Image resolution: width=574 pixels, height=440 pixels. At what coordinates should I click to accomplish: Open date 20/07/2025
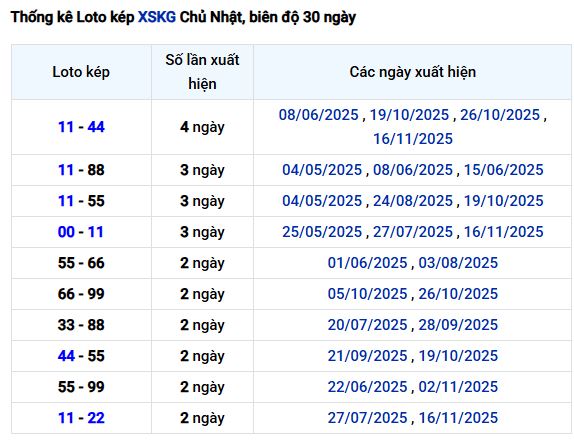point(368,325)
